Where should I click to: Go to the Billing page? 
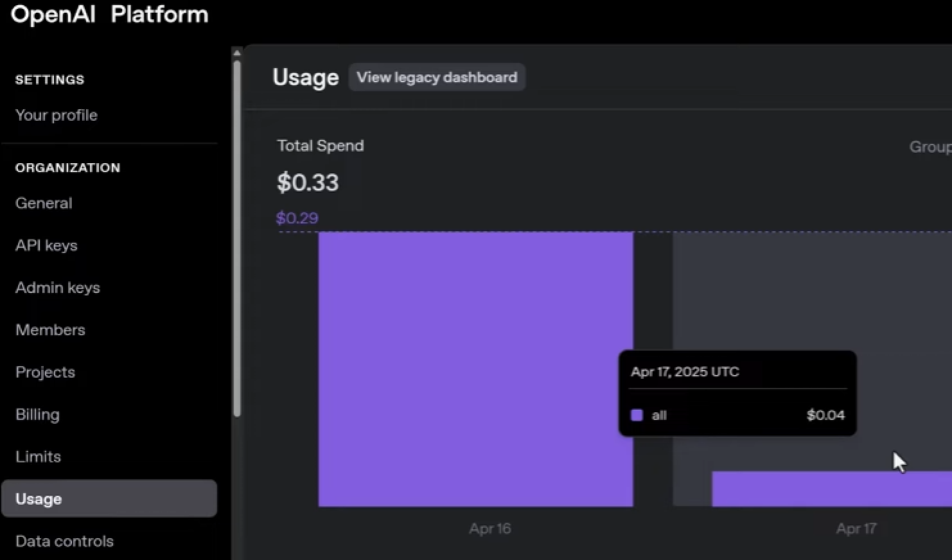coord(37,414)
